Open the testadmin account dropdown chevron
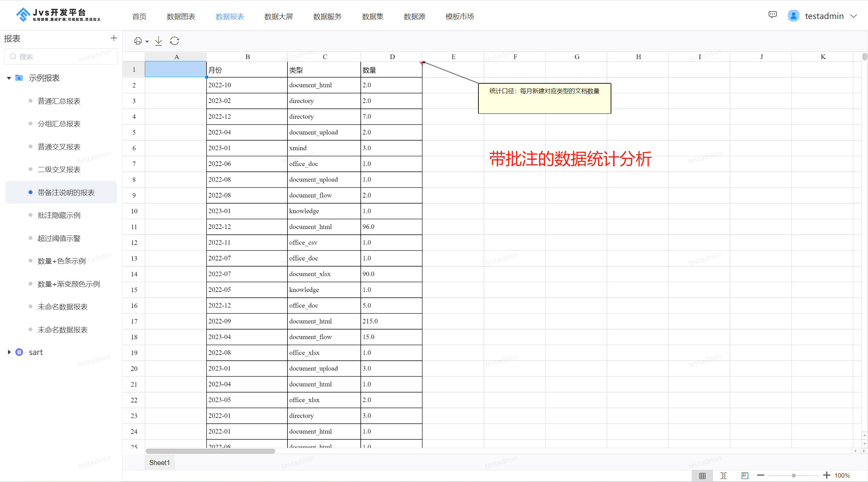 tap(854, 16)
